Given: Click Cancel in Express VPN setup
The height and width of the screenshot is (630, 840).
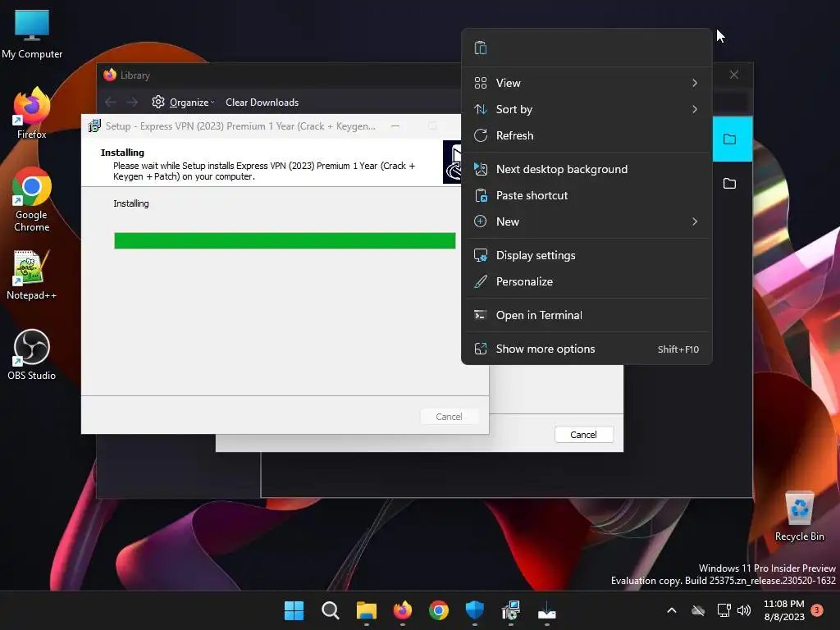Looking at the screenshot, I should pyautogui.click(x=449, y=417).
